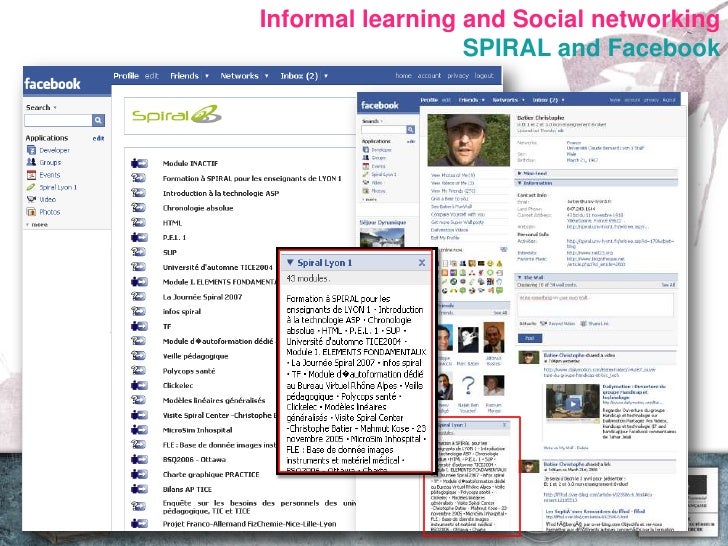
Task: Click logout in left window header
Action: click(484, 76)
